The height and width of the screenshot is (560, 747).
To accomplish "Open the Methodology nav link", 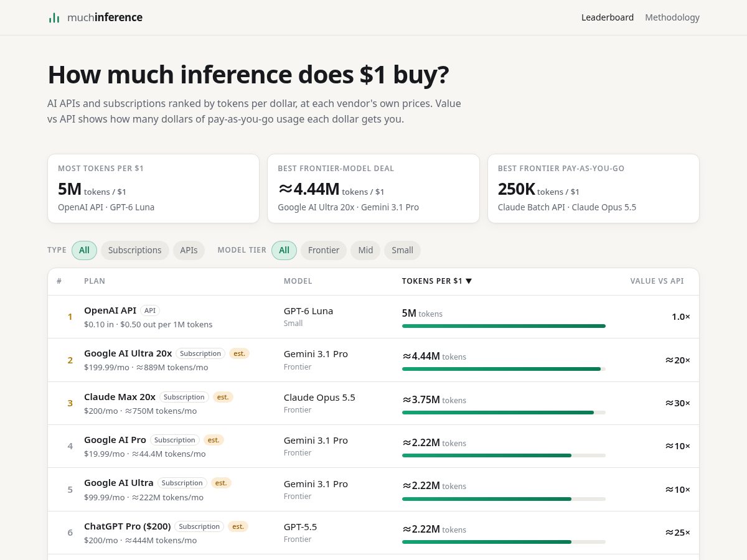I will (x=672, y=17).
